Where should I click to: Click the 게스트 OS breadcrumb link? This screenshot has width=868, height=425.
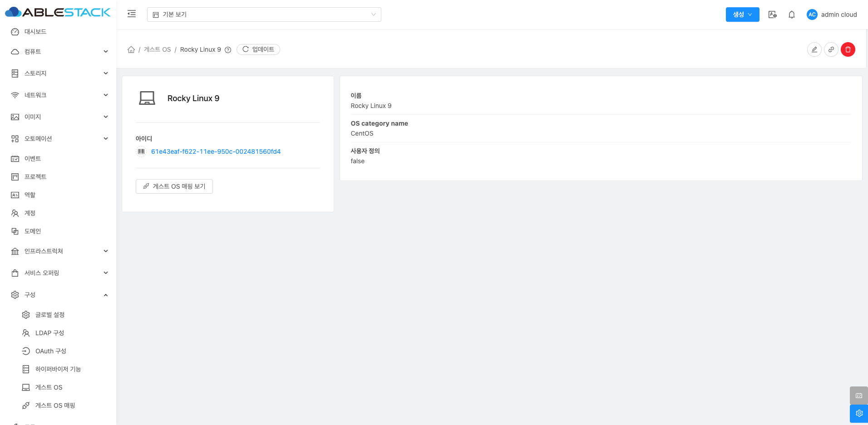click(158, 49)
